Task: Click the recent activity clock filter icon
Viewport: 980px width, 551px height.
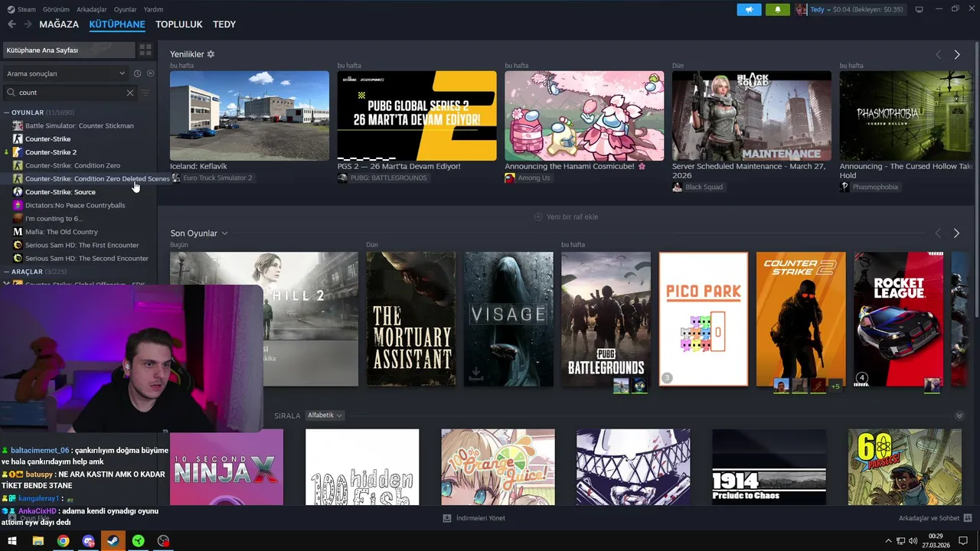Action: tap(137, 73)
